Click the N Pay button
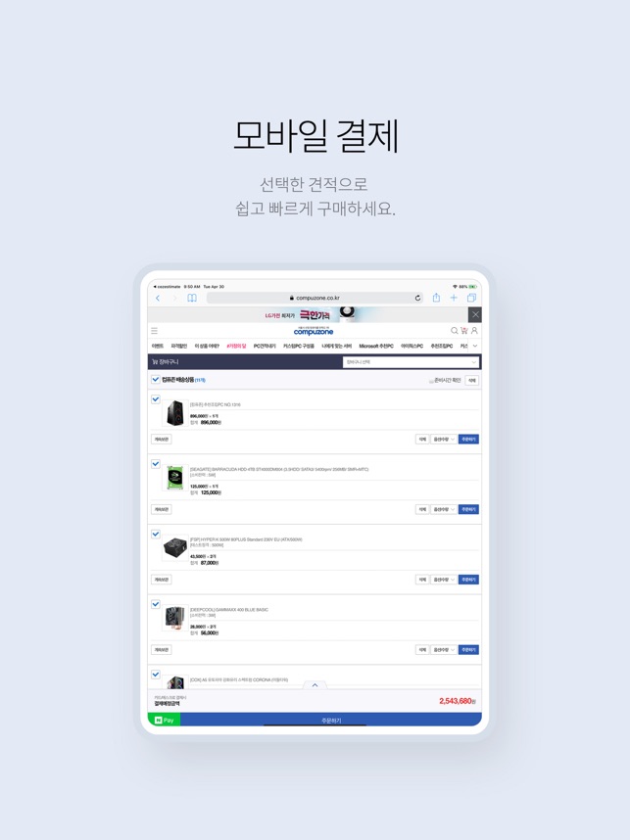This screenshot has height=840, width=630. 164,720
